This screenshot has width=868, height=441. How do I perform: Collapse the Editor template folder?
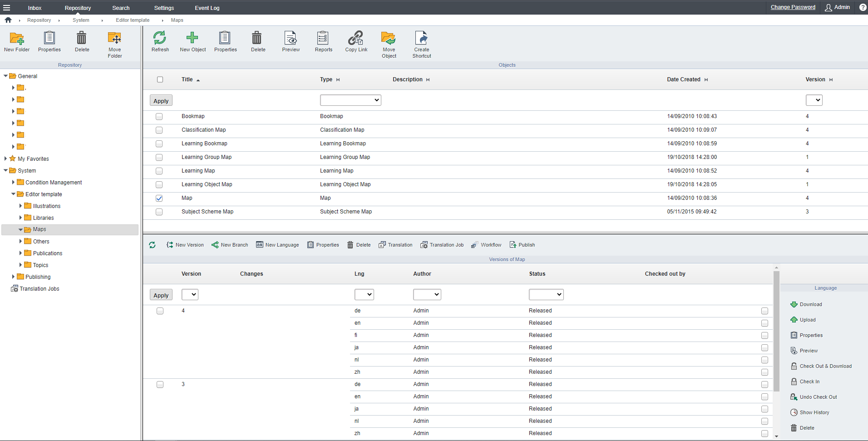14,194
